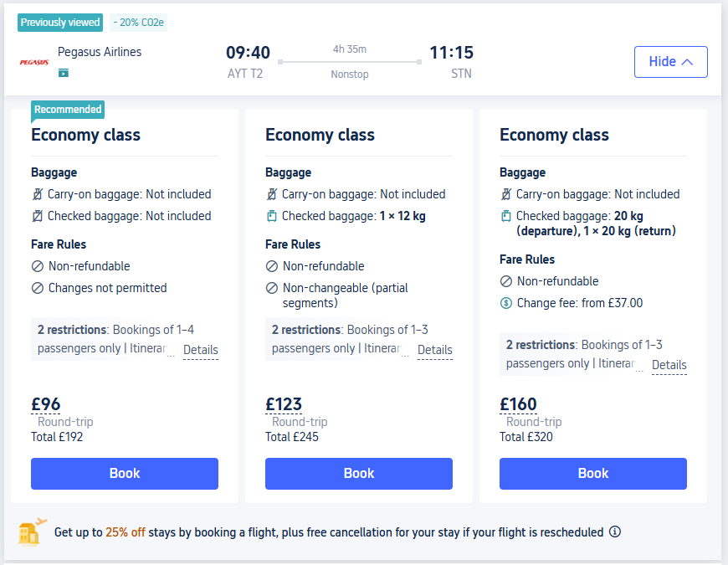Click the -20% CO2e emissions tag

click(x=139, y=23)
